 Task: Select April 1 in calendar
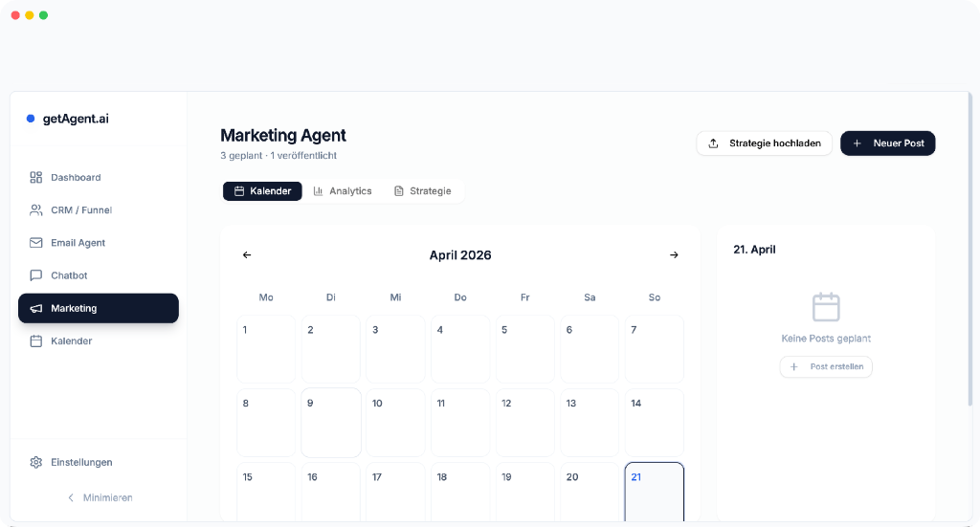pyautogui.click(x=266, y=349)
